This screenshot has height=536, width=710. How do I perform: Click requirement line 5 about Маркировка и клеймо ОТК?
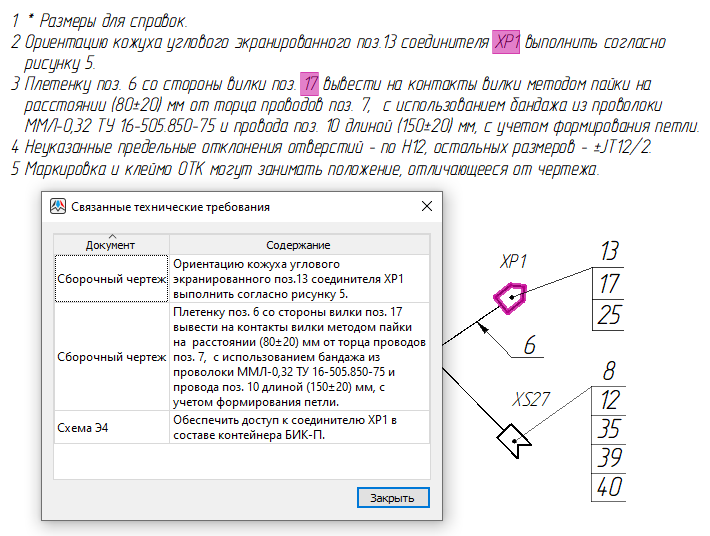[305, 169]
